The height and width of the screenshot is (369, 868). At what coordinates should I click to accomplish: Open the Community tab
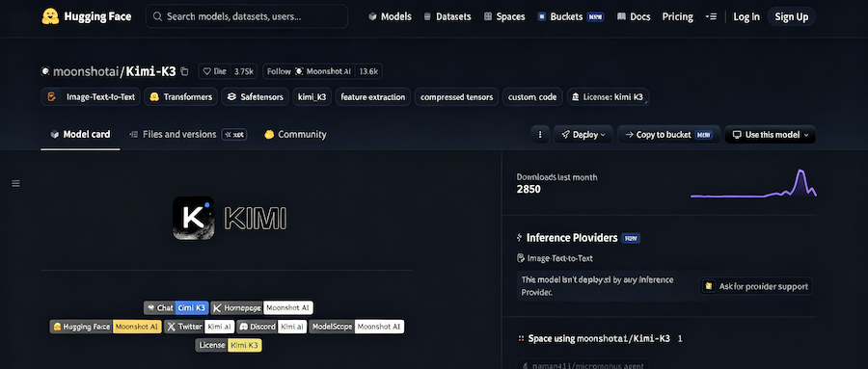click(295, 135)
